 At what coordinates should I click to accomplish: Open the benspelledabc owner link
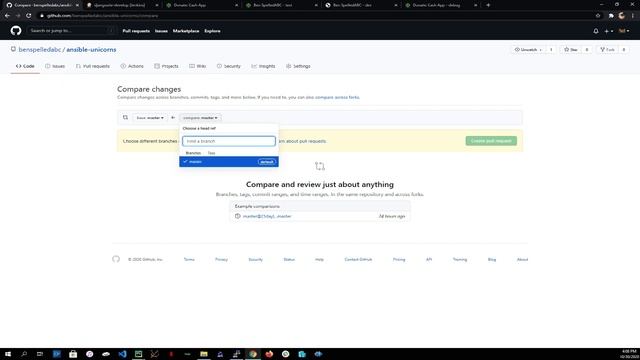40,49
